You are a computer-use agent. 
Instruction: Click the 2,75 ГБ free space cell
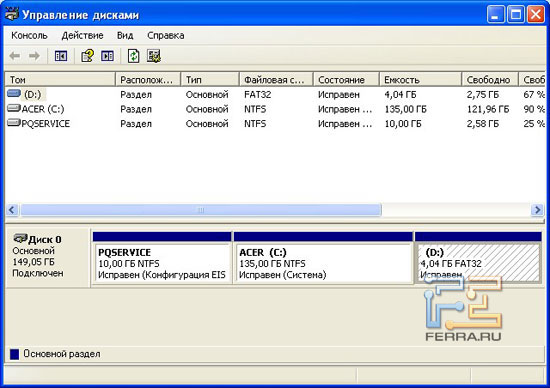[483, 94]
